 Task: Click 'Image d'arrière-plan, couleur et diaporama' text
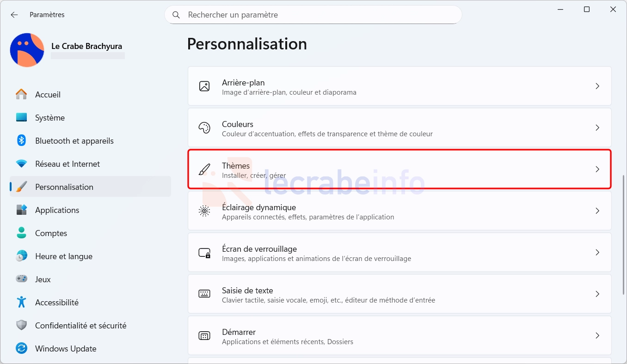(289, 92)
